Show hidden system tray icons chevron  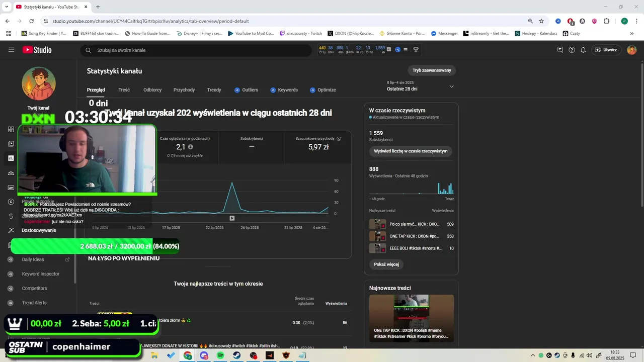click(533, 355)
